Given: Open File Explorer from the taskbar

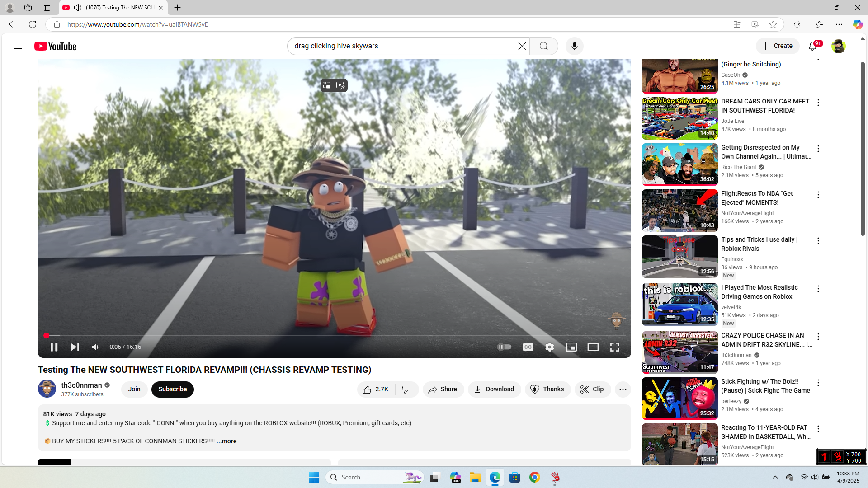Looking at the screenshot, I should 475,477.
